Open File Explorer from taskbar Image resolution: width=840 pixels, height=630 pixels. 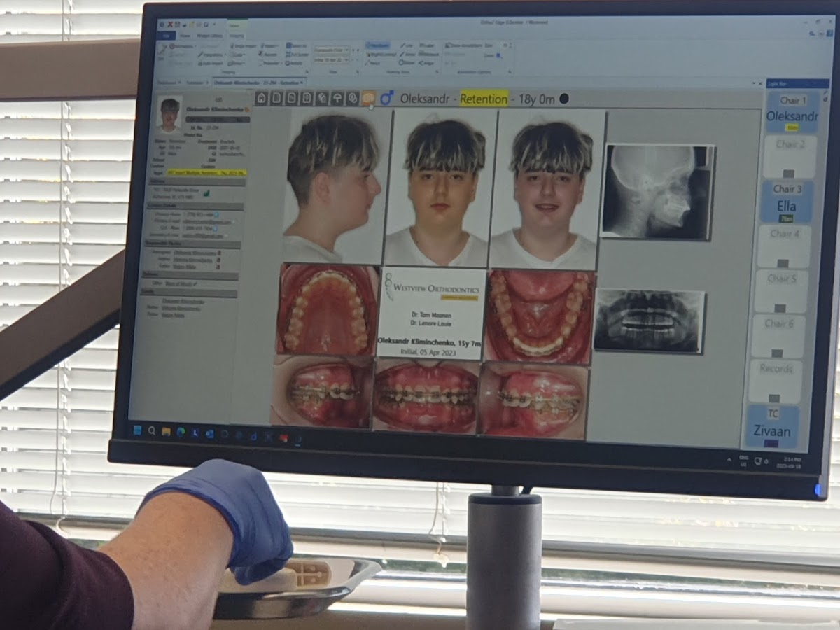pos(166,431)
